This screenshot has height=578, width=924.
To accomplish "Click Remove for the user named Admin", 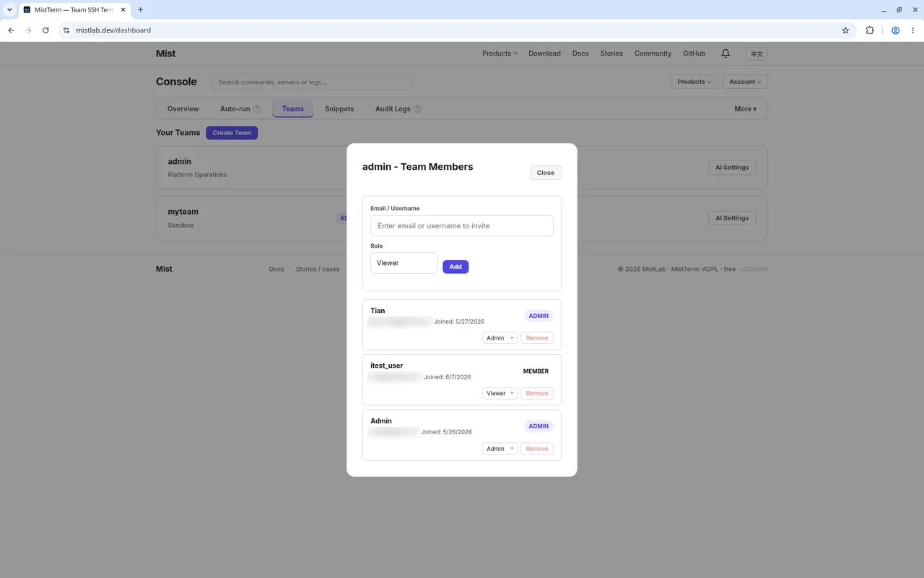I will [x=537, y=449].
